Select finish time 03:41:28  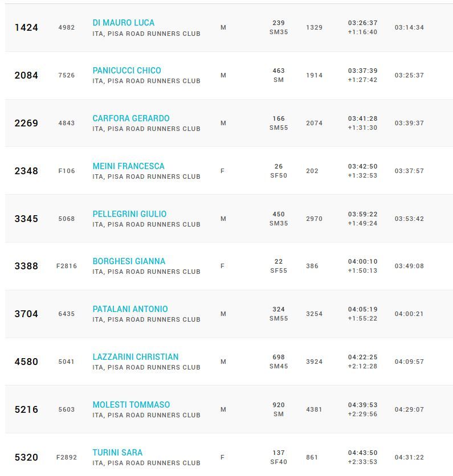[362, 118]
